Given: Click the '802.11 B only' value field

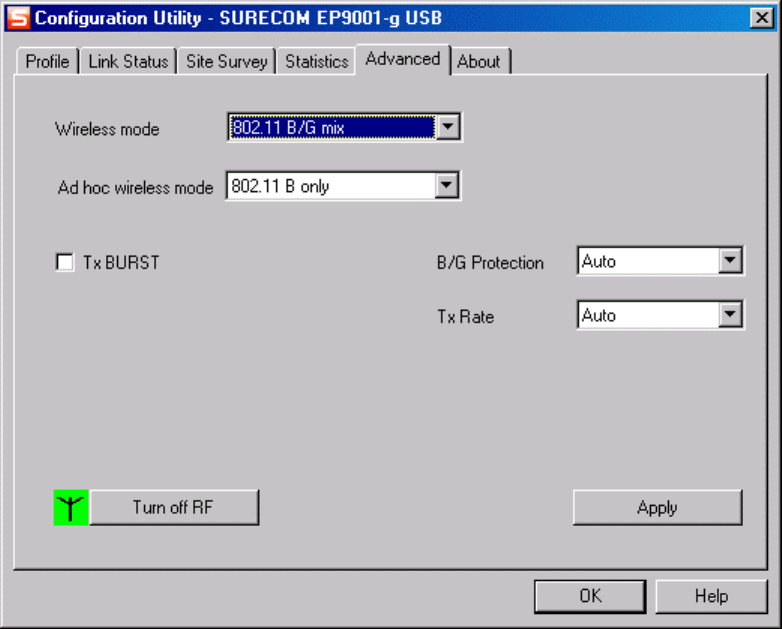Looking at the screenshot, I should coord(331,186).
